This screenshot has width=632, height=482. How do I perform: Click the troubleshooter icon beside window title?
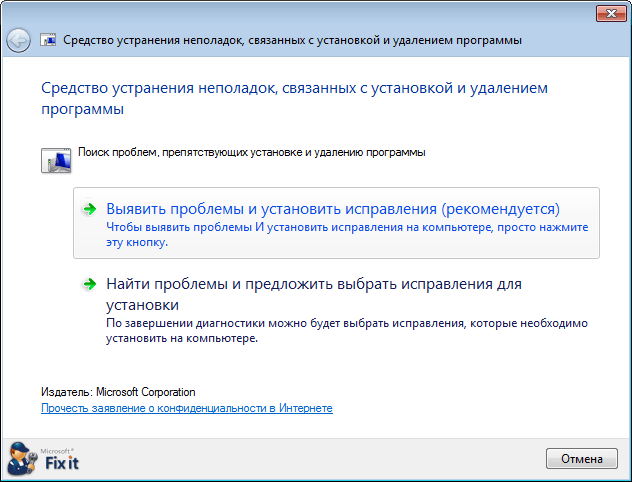48,40
